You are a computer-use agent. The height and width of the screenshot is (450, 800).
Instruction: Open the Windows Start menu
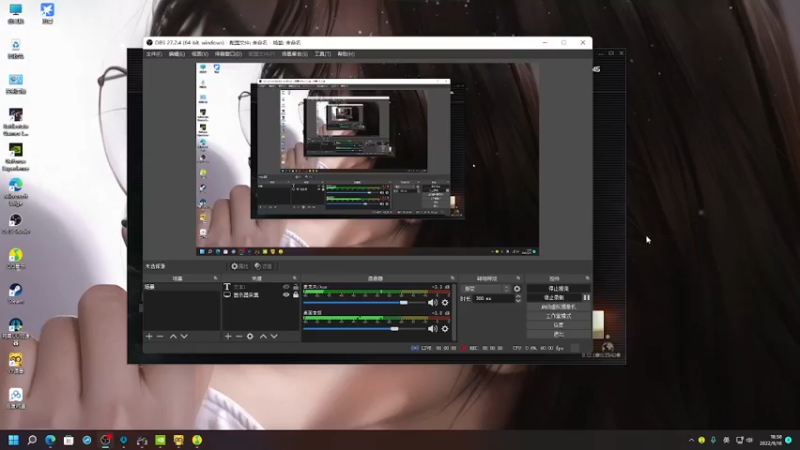point(13,440)
